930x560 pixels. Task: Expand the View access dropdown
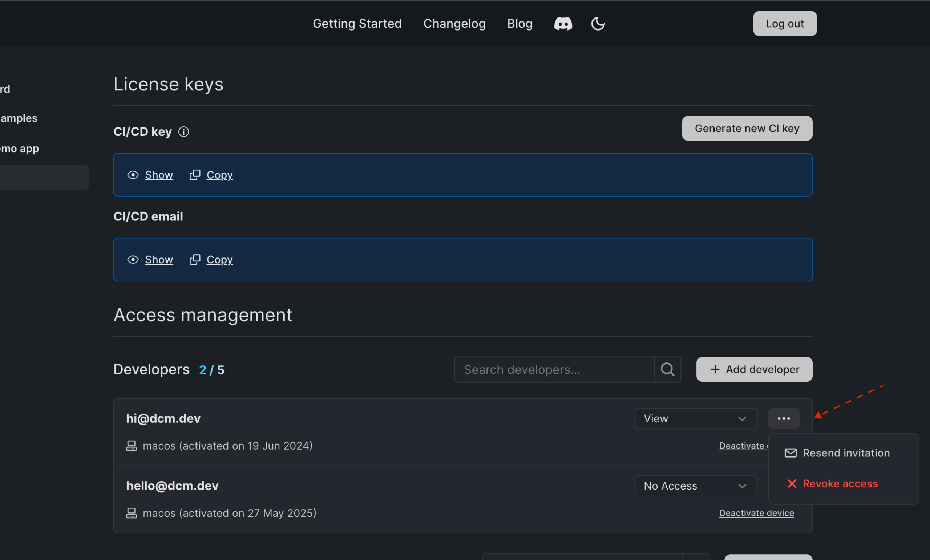(696, 418)
